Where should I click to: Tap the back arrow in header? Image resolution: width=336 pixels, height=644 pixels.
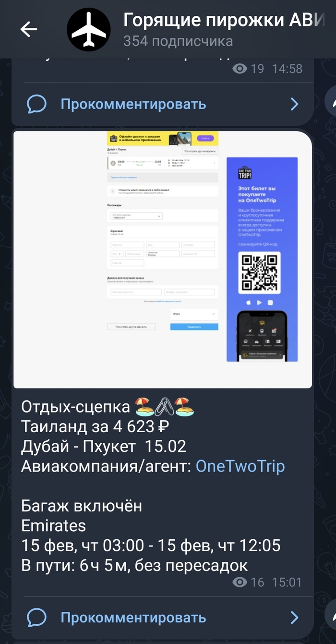29,29
